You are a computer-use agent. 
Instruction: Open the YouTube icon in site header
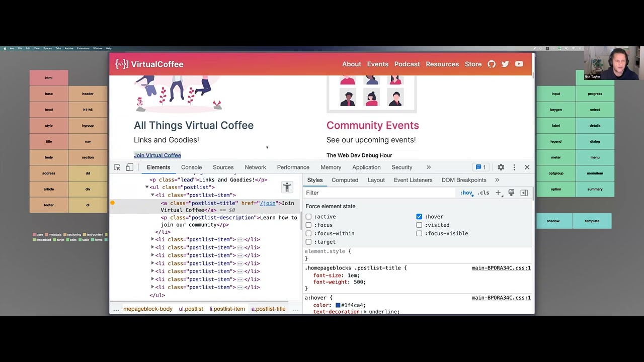click(x=519, y=64)
